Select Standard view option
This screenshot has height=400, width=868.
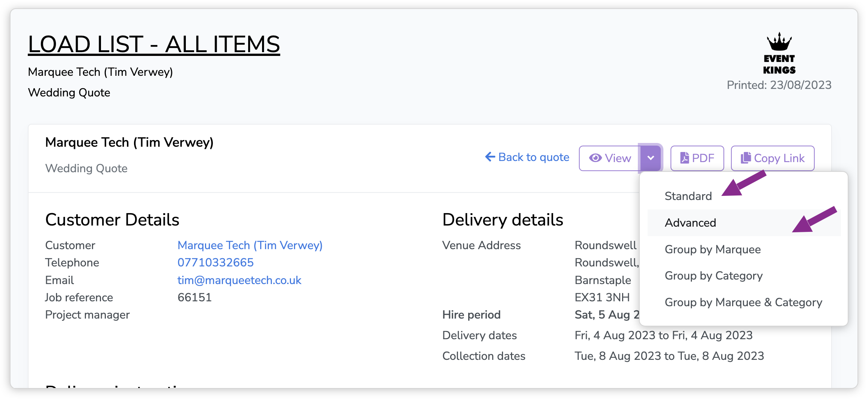coord(688,196)
